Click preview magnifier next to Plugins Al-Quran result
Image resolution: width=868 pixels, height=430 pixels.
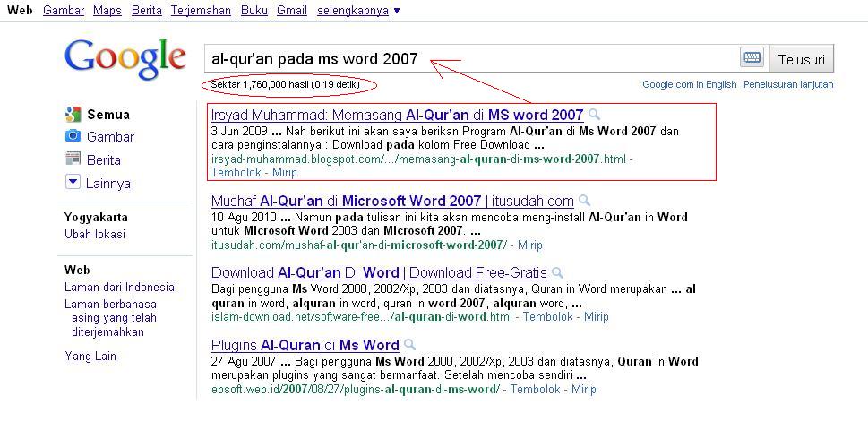(409, 345)
